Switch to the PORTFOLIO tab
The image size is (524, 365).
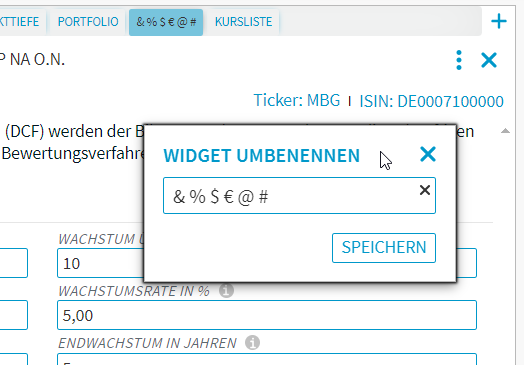tap(88, 22)
